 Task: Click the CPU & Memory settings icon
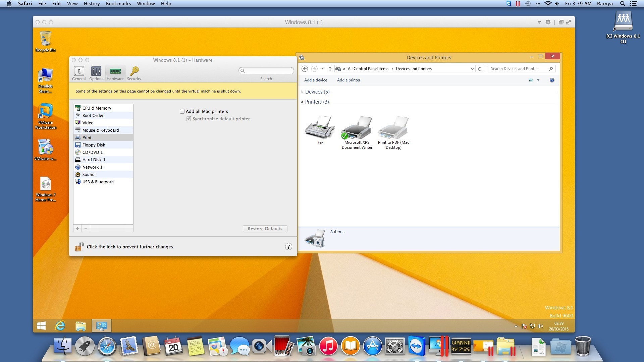click(78, 108)
